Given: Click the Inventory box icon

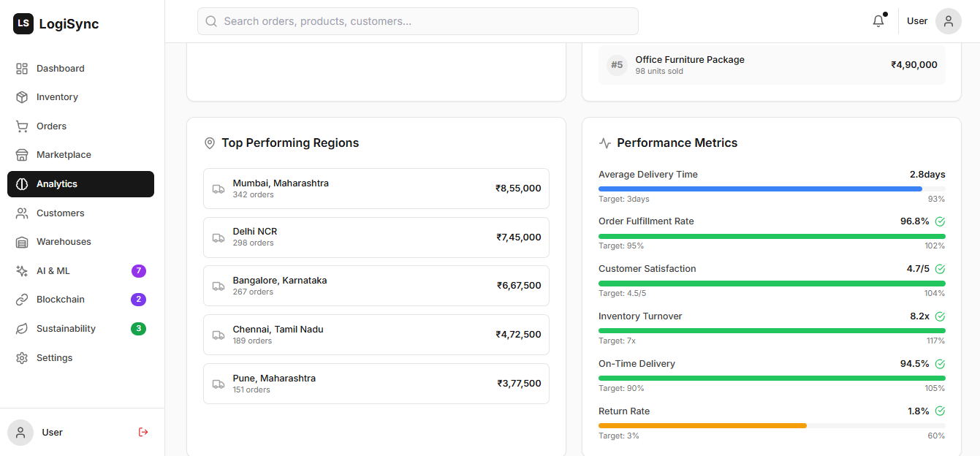Looking at the screenshot, I should click(22, 97).
